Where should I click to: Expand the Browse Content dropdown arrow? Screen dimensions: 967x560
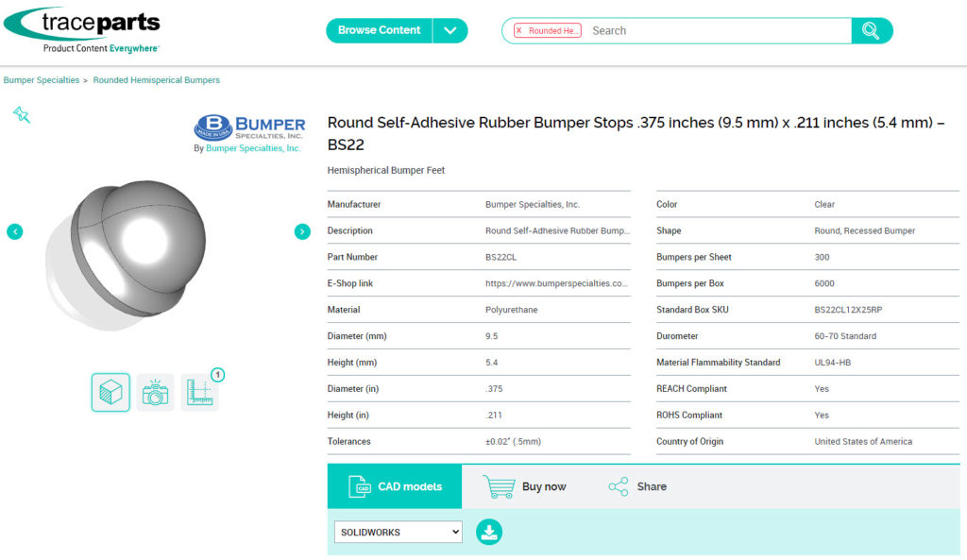[x=450, y=31]
